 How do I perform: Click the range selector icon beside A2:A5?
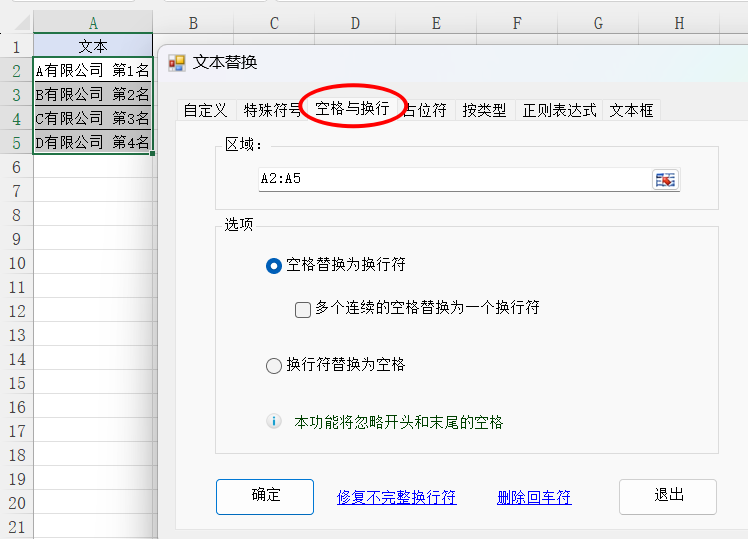click(x=665, y=179)
